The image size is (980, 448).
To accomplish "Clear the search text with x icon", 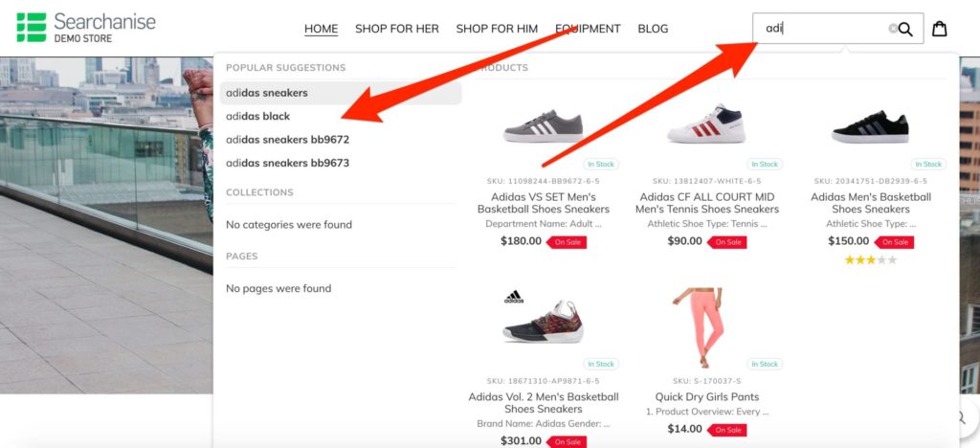I will click(893, 28).
